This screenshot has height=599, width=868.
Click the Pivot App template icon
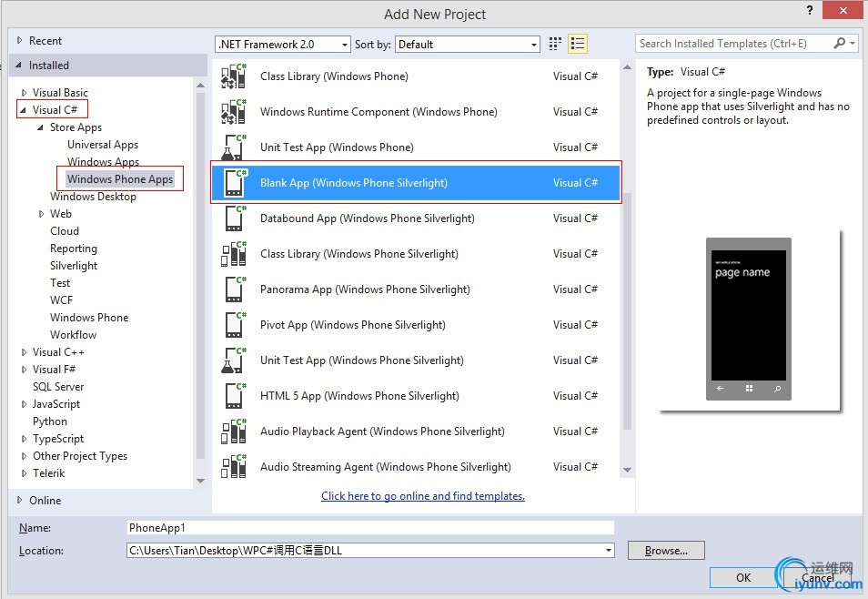235,324
